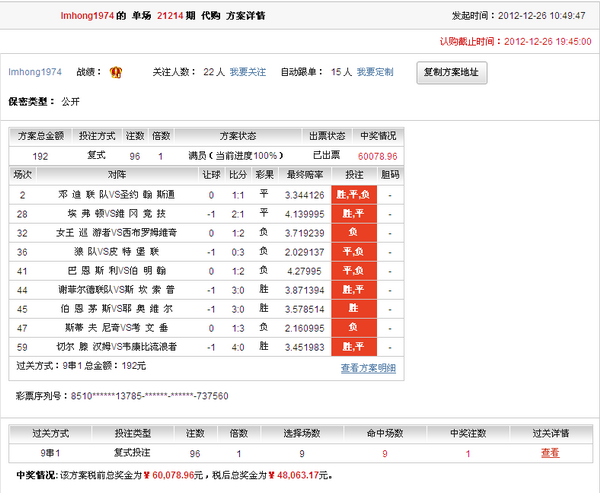This screenshot has width=600, height=493.
Task: Click the 最终赔率 column header
Action: (305, 175)
